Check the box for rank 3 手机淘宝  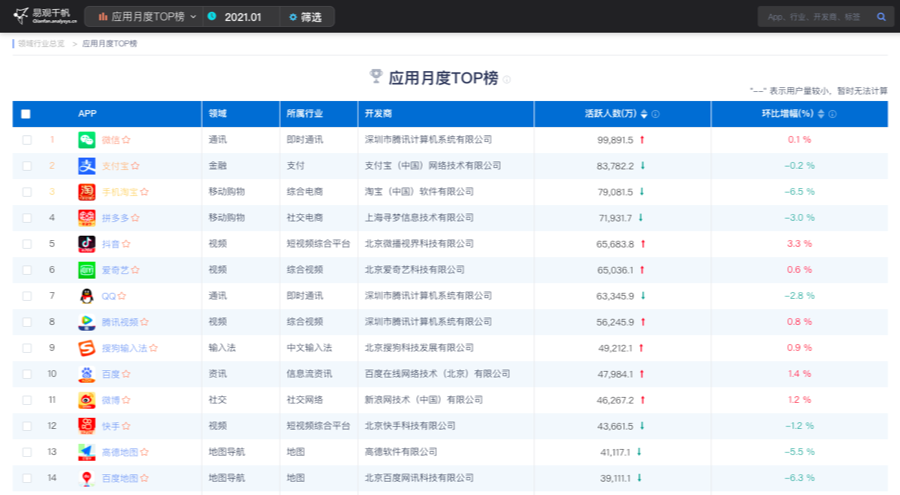point(27,192)
